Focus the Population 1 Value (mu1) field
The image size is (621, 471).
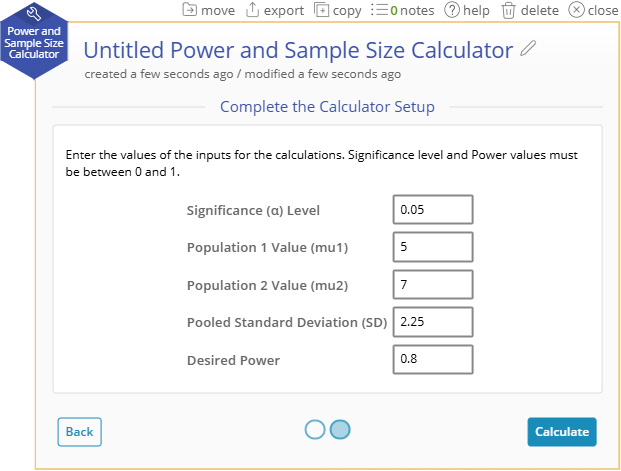tap(433, 247)
